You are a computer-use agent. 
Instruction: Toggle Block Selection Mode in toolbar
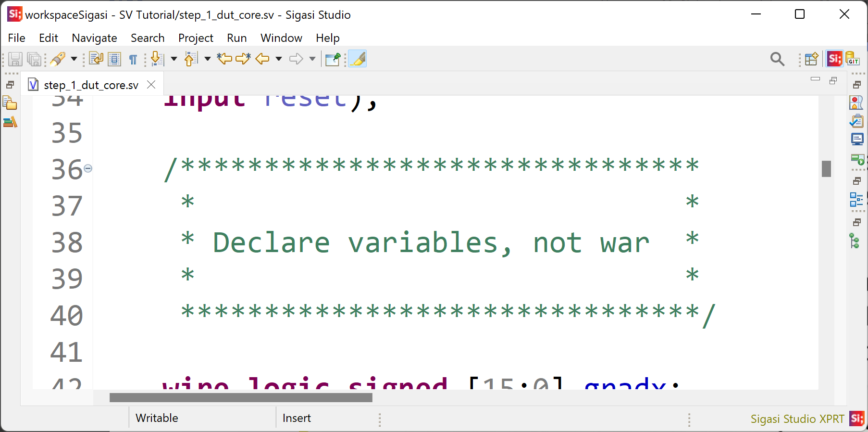(114, 59)
